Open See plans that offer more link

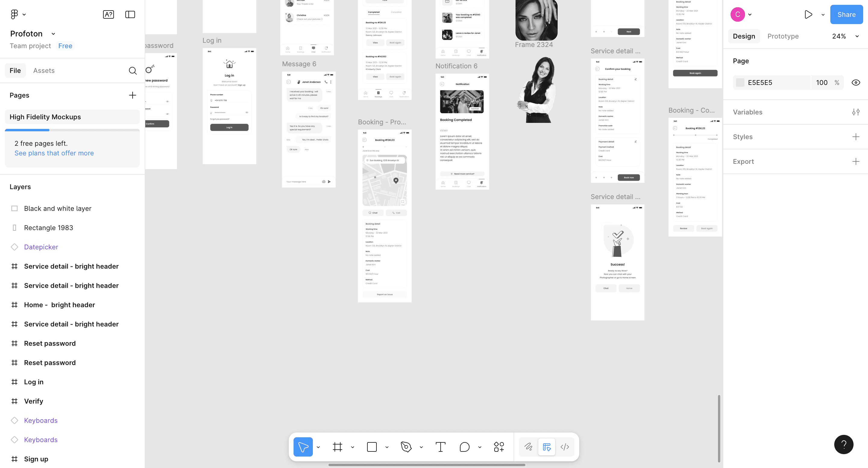point(54,153)
